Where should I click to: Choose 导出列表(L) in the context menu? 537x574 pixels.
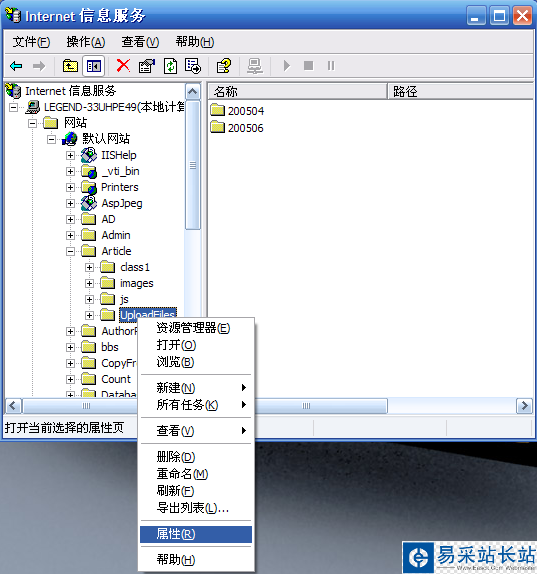tap(196, 508)
